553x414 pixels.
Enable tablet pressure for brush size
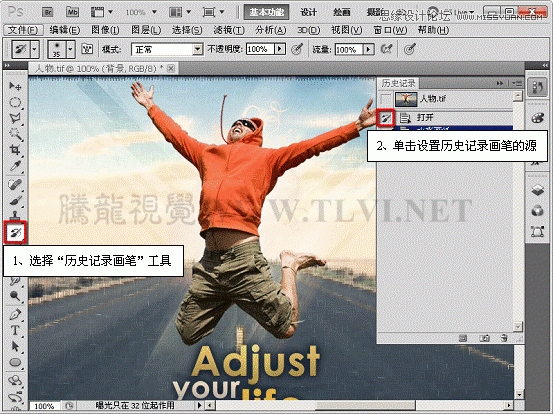[410, 49]
